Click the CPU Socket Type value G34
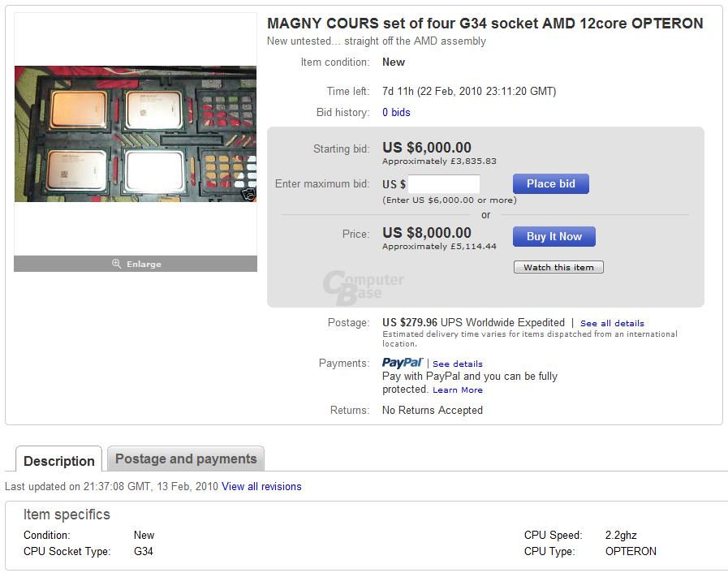 [143, 552]
